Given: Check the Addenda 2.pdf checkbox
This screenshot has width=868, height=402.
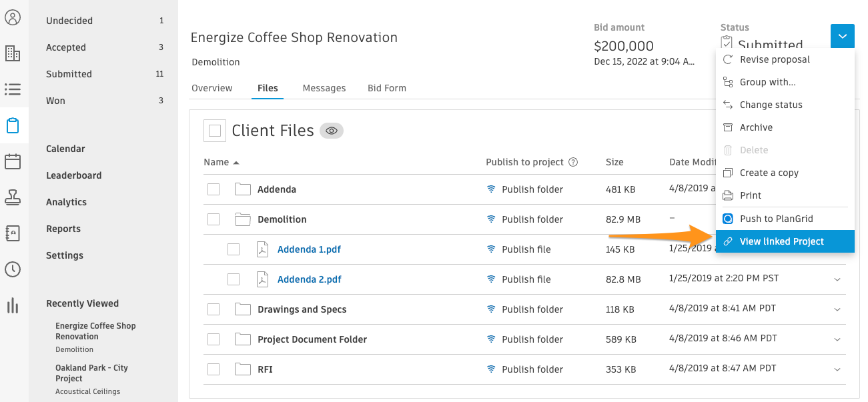Looking at the screenshot, I should (x=234, y=279).
